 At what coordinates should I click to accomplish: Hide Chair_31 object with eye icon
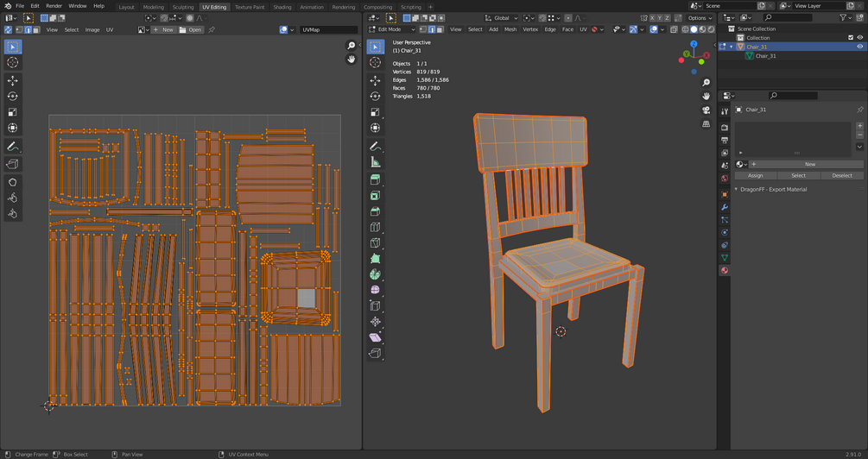pyautogui.click(x=859, y=47)
